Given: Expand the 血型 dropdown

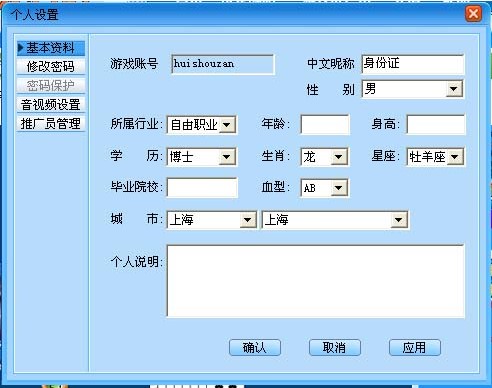Looking at the screenshot, I should 325,188.
